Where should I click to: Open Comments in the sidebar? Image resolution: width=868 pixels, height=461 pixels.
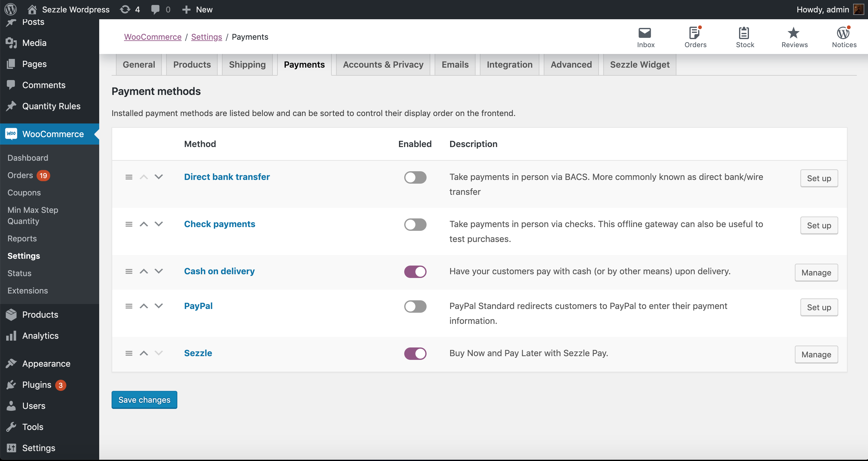50,85
